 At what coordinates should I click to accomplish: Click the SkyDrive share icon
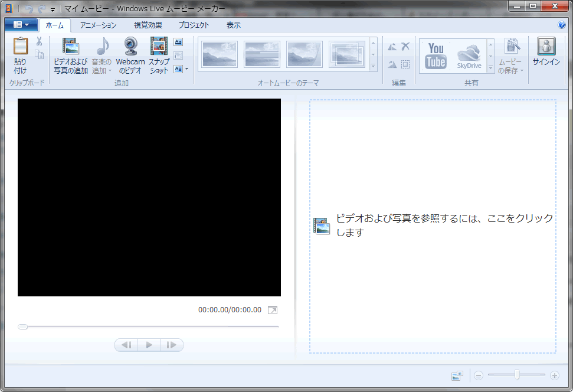click(469, 55)
